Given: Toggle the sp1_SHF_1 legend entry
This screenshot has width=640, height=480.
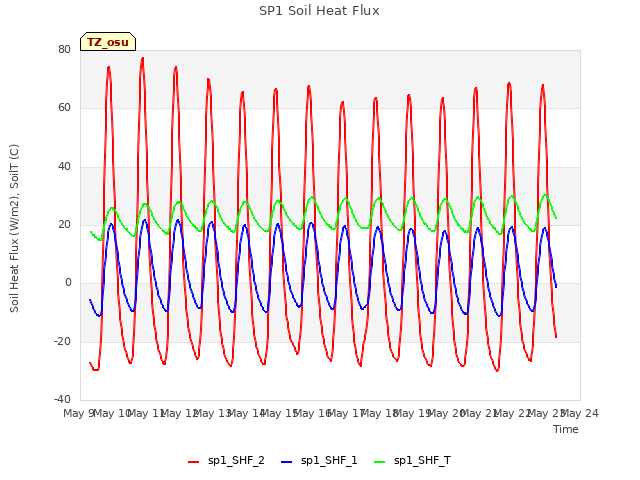Looking at the screenshot, I should pos(319,461).
